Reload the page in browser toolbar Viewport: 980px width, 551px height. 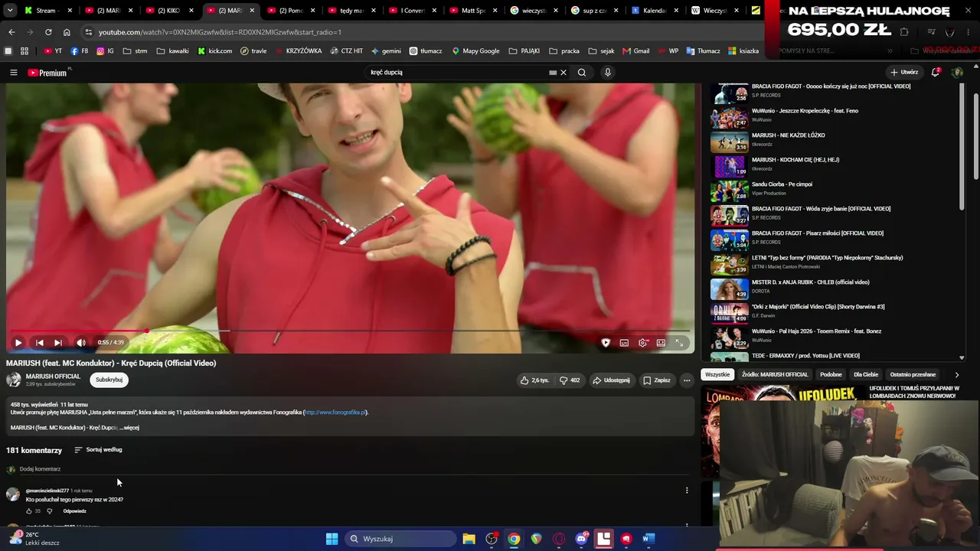click(x=48, y=32)
